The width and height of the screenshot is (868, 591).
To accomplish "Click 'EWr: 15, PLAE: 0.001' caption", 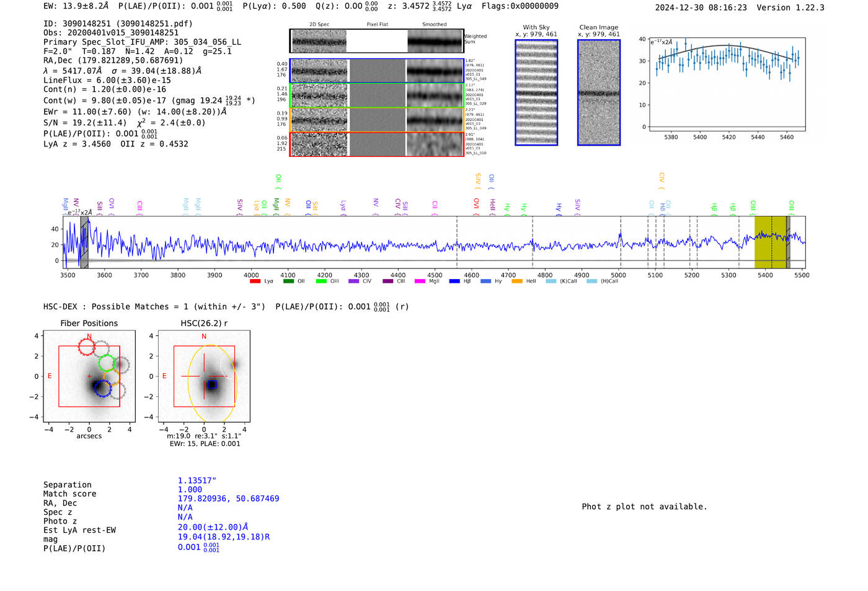I will 205,444.
